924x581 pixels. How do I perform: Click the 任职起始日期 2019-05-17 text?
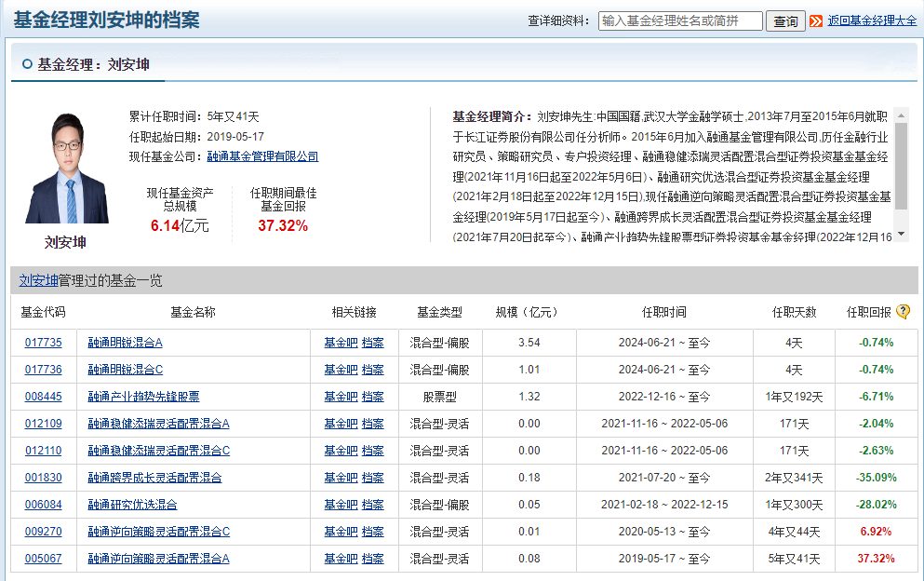click(x=197, y=137)
